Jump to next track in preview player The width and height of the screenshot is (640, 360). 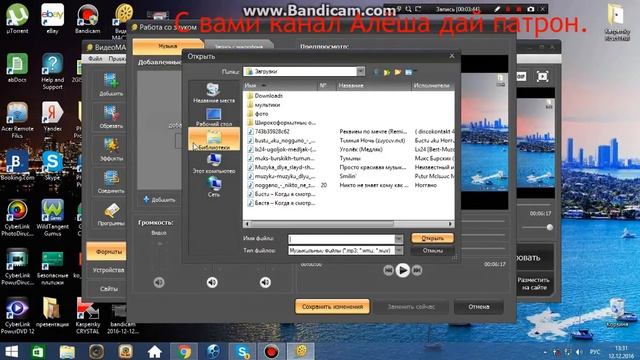[417, 270]
